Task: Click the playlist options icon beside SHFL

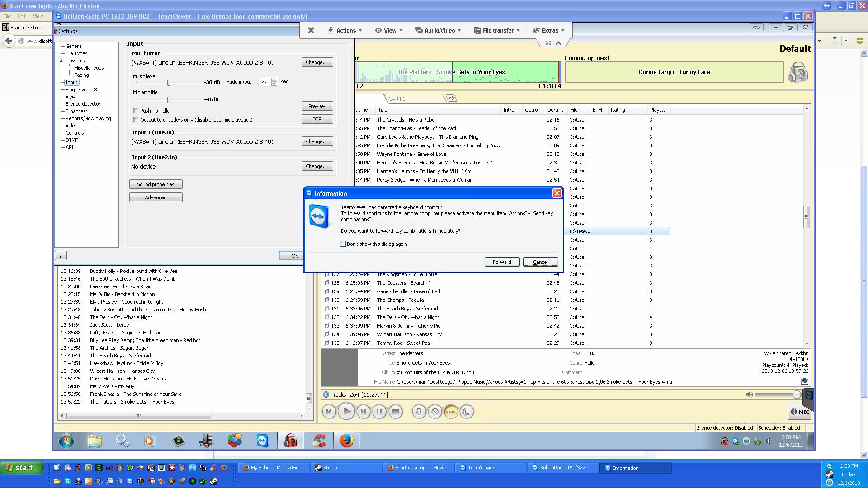Action: tap(467, 412)
